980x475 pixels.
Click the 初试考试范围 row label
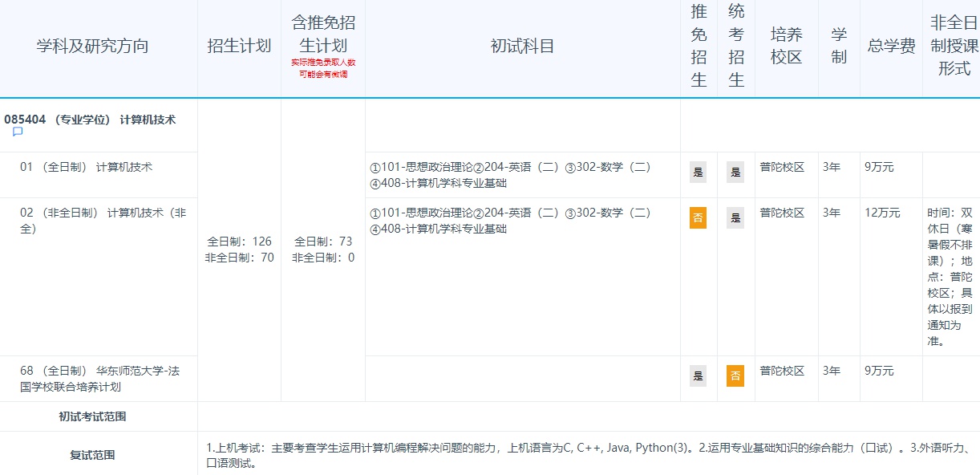pyautogui.click(x=92, y=416)
